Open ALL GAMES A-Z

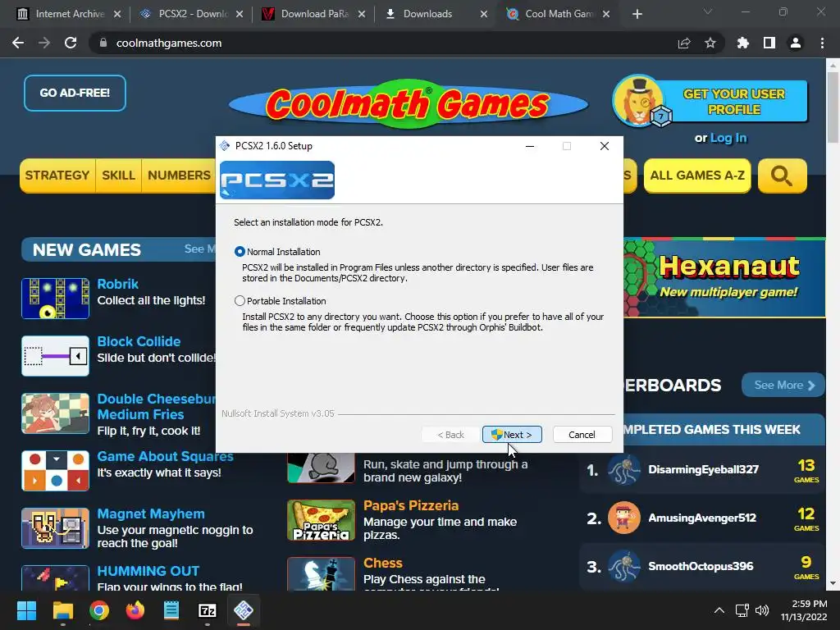coord(697,176)
